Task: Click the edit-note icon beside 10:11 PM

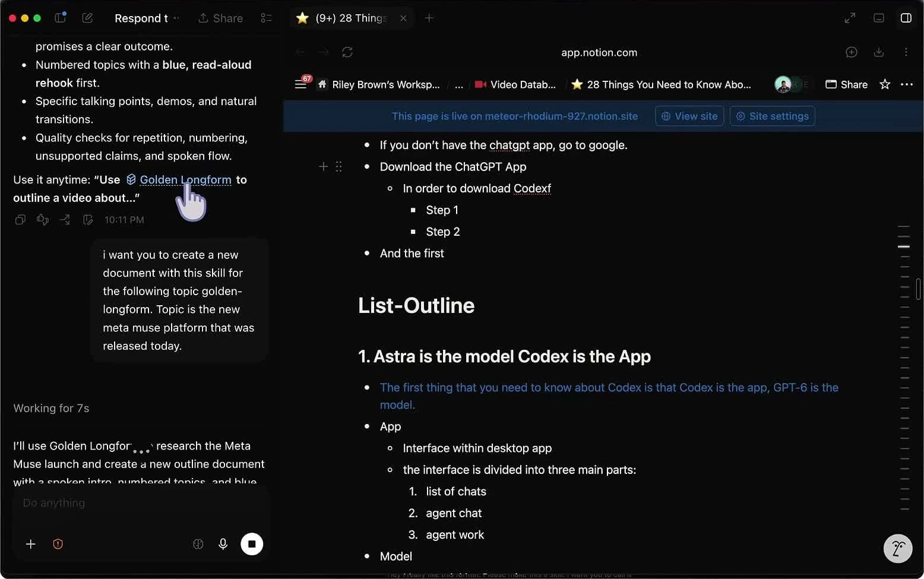Action: point(88,220)
